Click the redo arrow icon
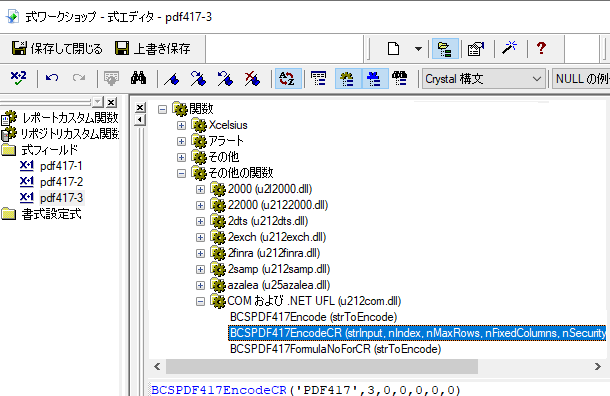The image size is (610, 396). 79,78
